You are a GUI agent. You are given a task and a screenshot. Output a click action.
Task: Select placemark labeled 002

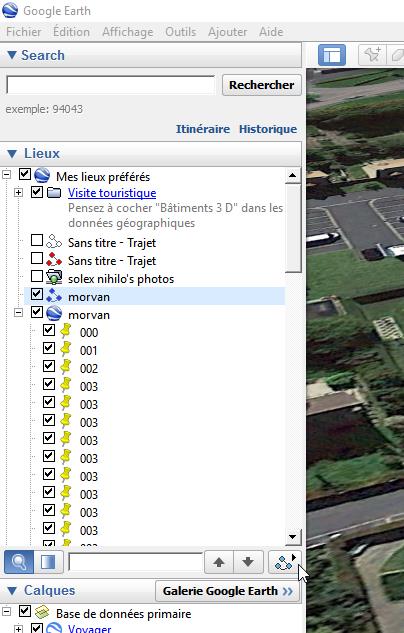89,368
